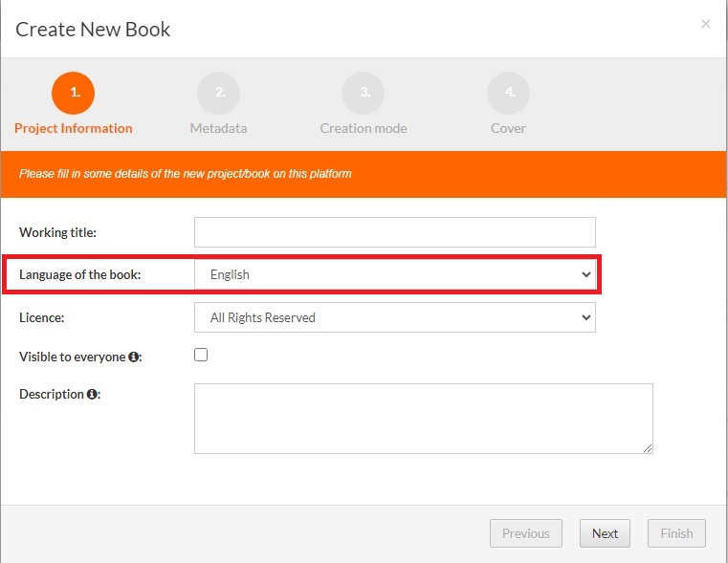
Task: Enable the Visible to everyone checkbox
Action: coord(201,355)
